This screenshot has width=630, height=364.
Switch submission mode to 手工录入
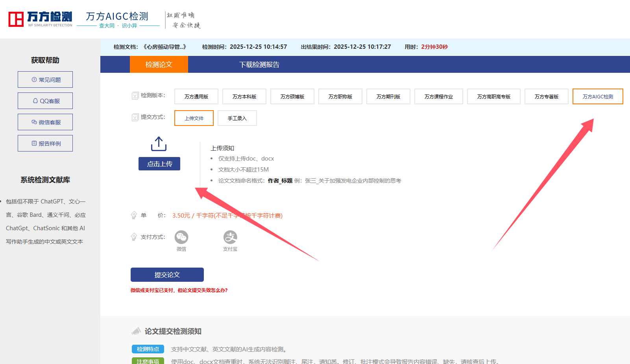point(237,118)
